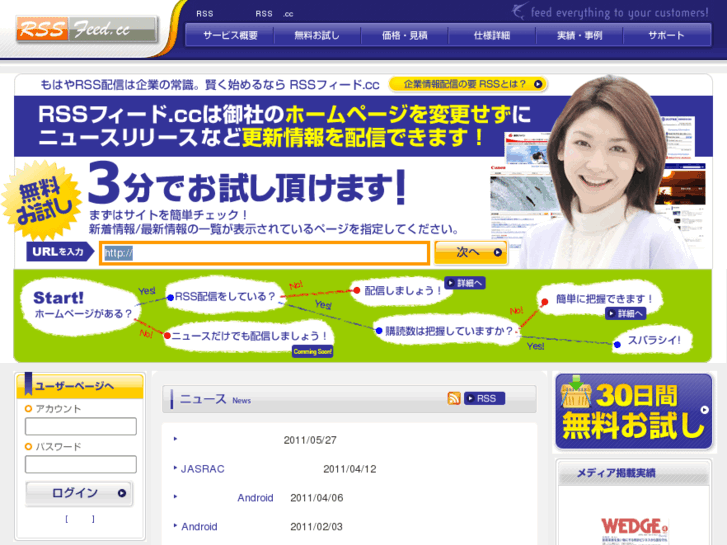The width and height of the screenshot is (727, 545).
Task: Click the ユーザーページへ panel header
Action: pyautogui.click(x=80, y=386)
